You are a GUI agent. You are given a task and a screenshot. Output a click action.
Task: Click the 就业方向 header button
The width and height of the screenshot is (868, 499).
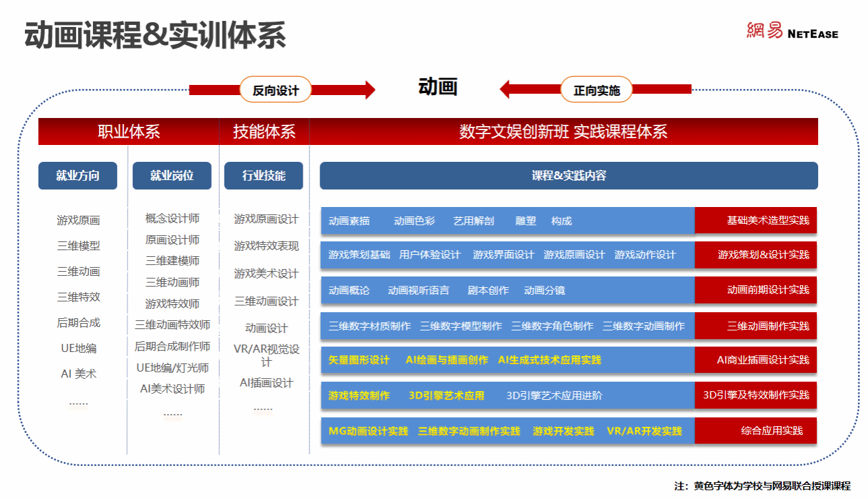click(77, 175)
